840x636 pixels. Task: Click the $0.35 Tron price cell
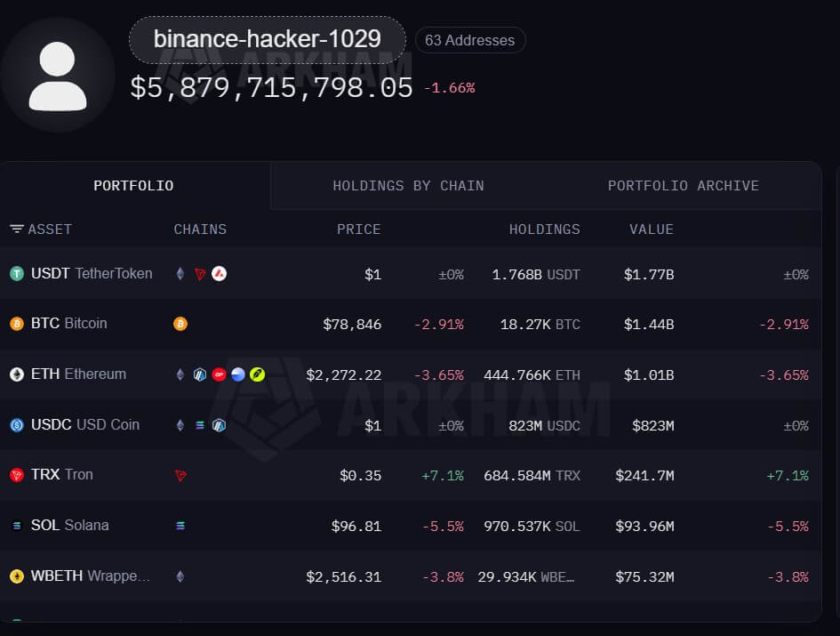361,476
